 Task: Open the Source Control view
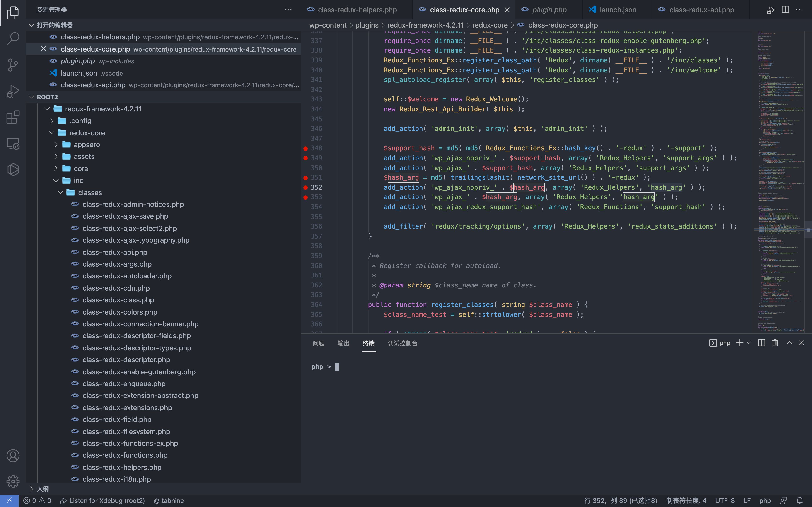pos(13,65)
